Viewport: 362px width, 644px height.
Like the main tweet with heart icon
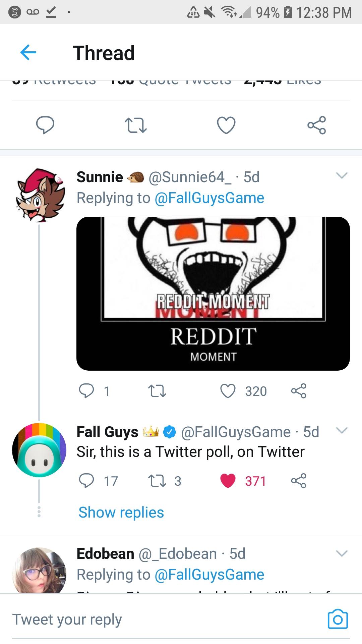tap(226, 125)
